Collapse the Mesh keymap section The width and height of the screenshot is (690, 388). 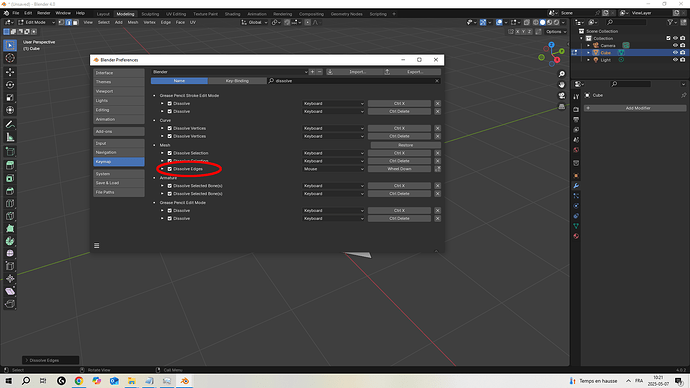tap(154, 145)
